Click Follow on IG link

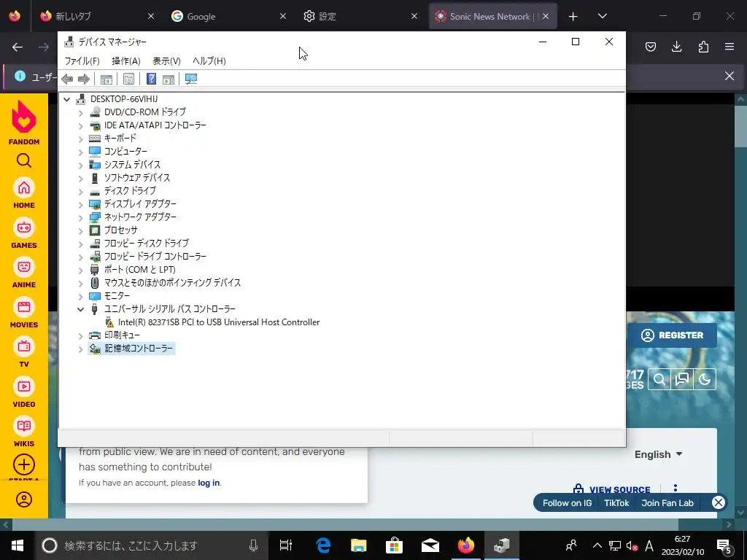point(567,503)
